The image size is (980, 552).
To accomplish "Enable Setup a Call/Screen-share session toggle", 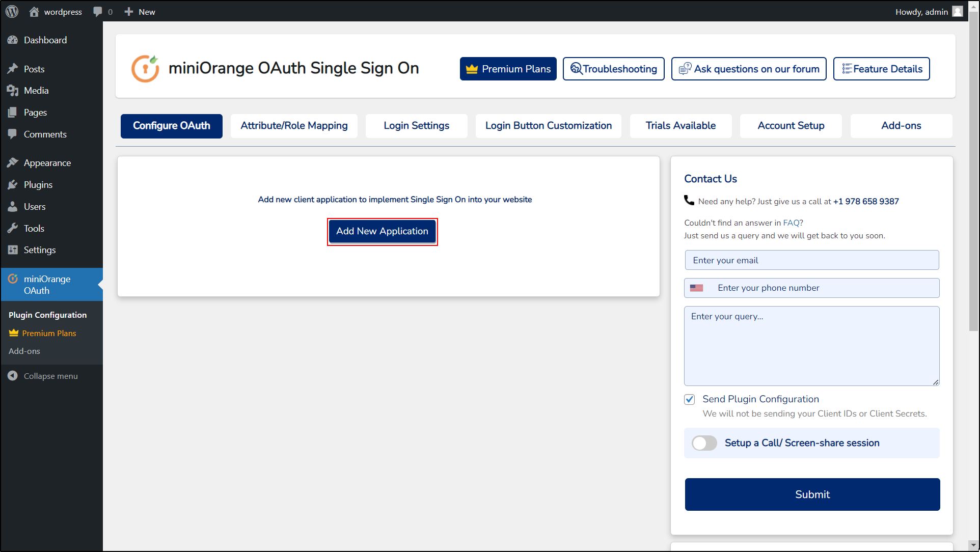I will click(704, 443).
